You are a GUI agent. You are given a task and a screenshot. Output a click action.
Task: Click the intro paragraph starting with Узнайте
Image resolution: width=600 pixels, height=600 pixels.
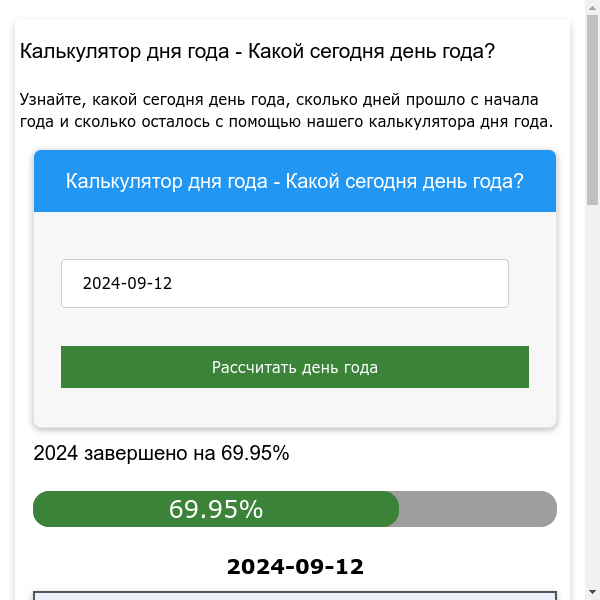pos(285,111)
